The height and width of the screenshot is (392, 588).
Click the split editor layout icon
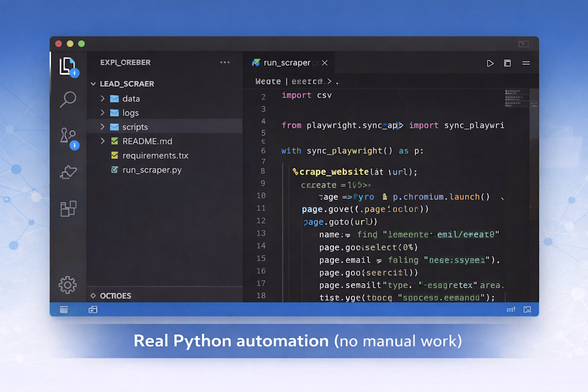tap(507, 63)
